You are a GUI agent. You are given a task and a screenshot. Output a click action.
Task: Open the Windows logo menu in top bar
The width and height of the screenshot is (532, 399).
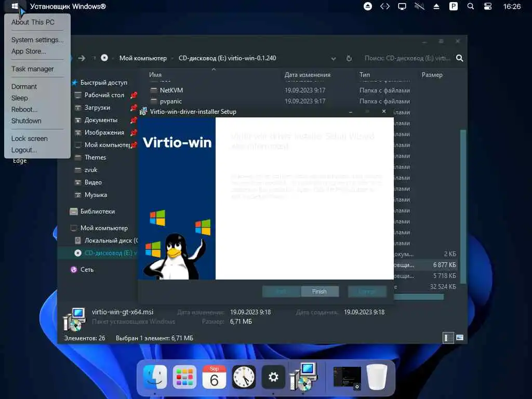pyautogui.click(x=15, y=6)
